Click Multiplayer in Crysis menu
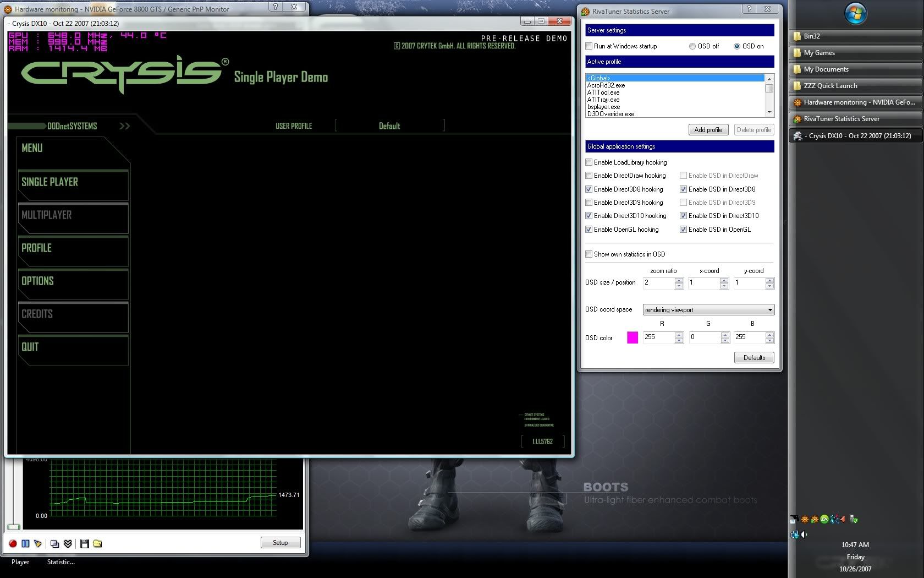The width and height of the screenshot is (924, 578). pyautogui.click(x=73, y=218)
